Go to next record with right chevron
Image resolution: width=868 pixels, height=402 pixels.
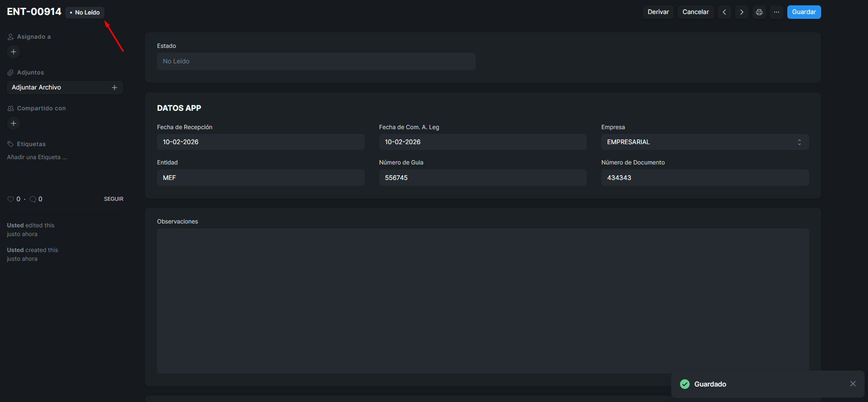click(741, 12)
